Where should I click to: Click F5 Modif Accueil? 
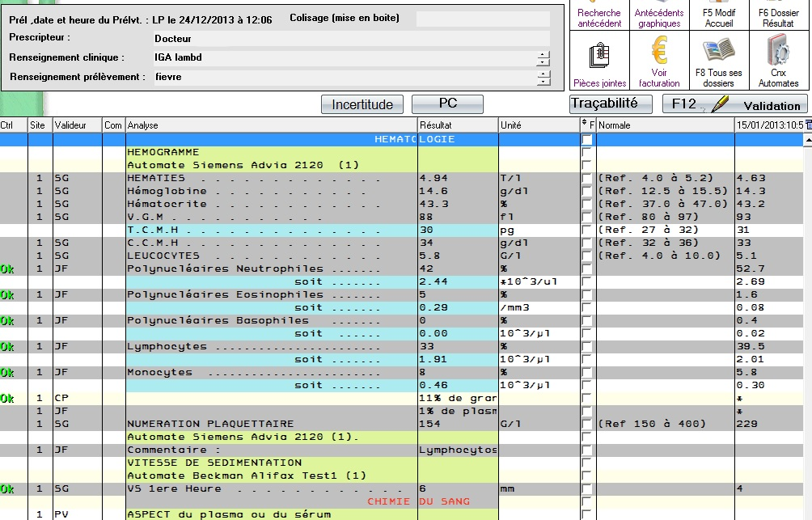click(x=718, y=16)
